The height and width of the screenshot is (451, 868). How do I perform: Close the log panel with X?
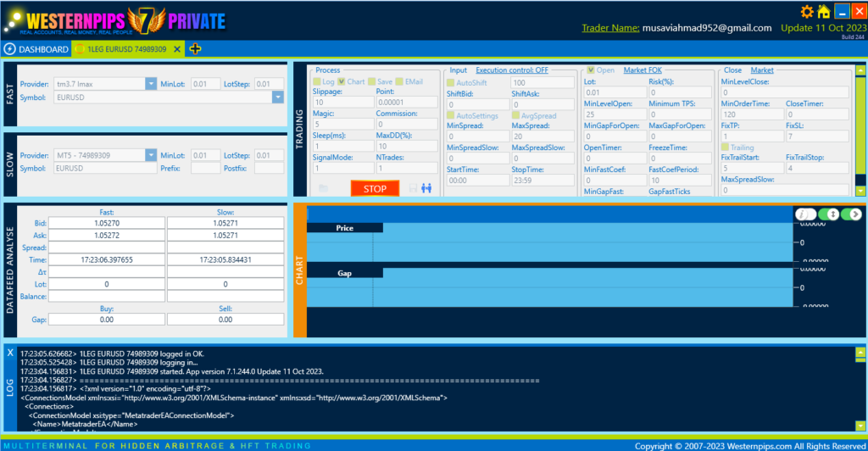(10, 353)
